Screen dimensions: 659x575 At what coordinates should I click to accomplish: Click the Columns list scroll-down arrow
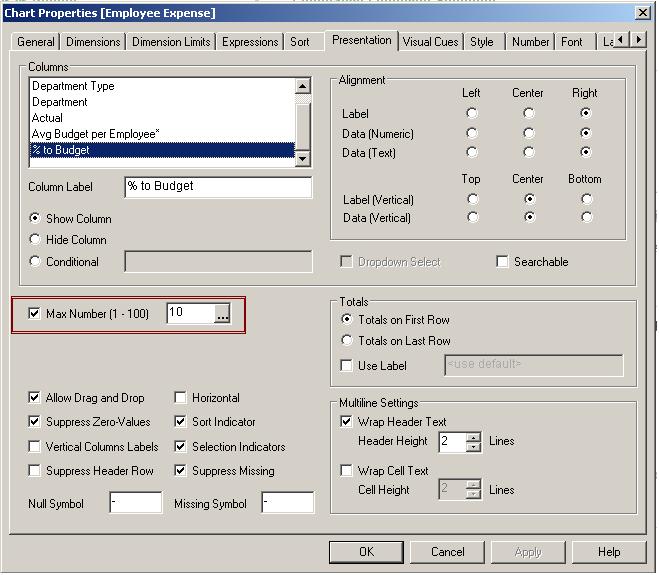pos(303,159)
